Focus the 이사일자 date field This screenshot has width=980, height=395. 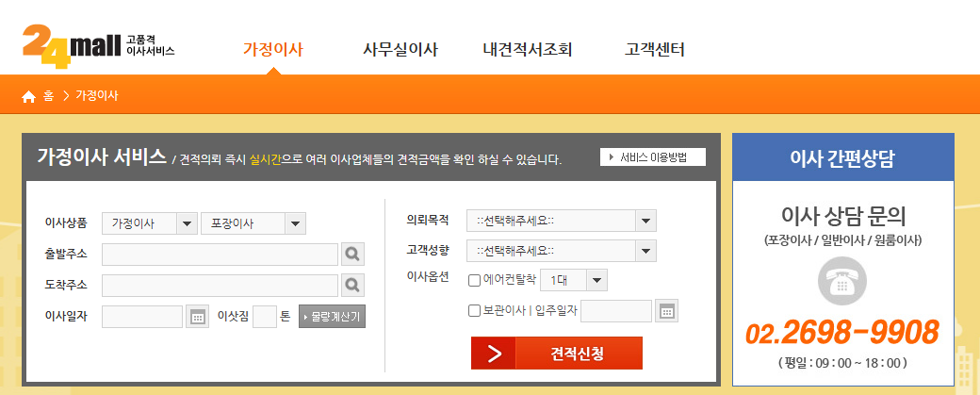coord(142,317)
